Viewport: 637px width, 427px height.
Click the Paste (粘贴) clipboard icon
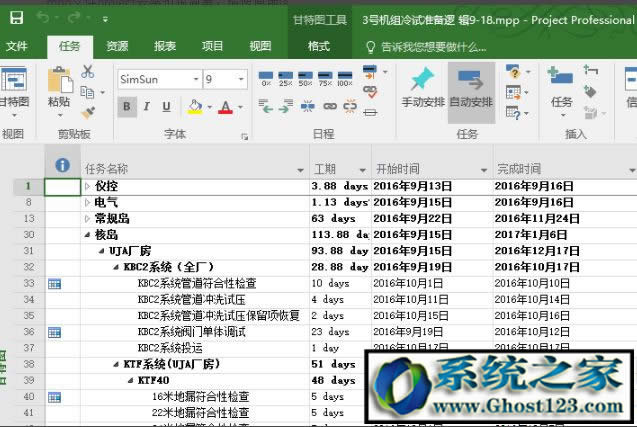pos(58,82)
